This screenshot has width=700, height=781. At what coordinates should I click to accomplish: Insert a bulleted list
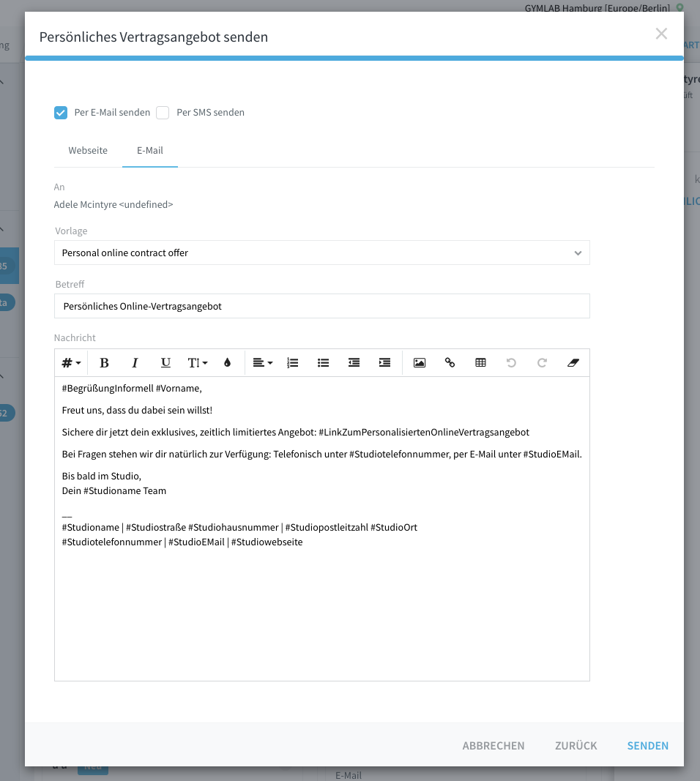pyautogui.click(x=324, y=362)
